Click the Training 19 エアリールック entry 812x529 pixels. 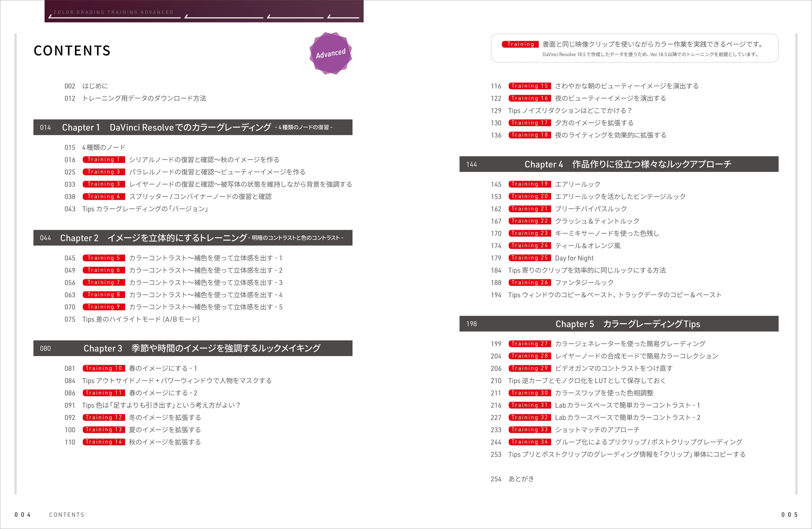(545, 184)
